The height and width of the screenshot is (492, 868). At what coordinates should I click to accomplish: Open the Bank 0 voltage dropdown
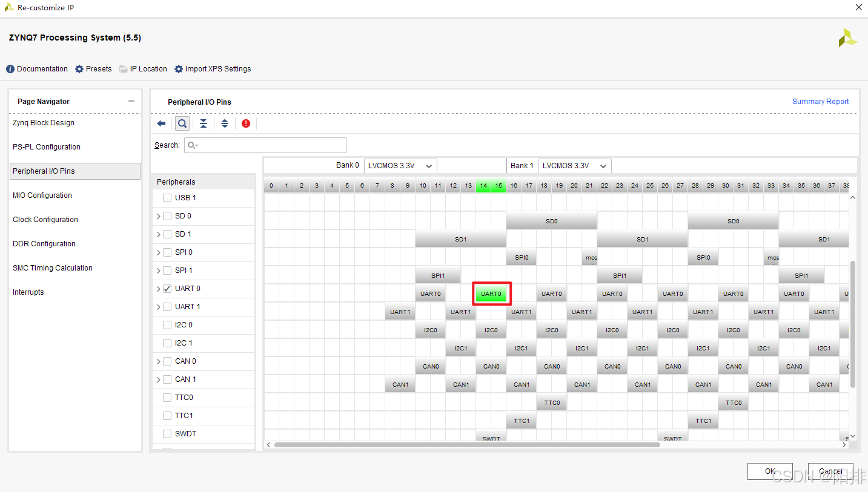pos(400,166)
